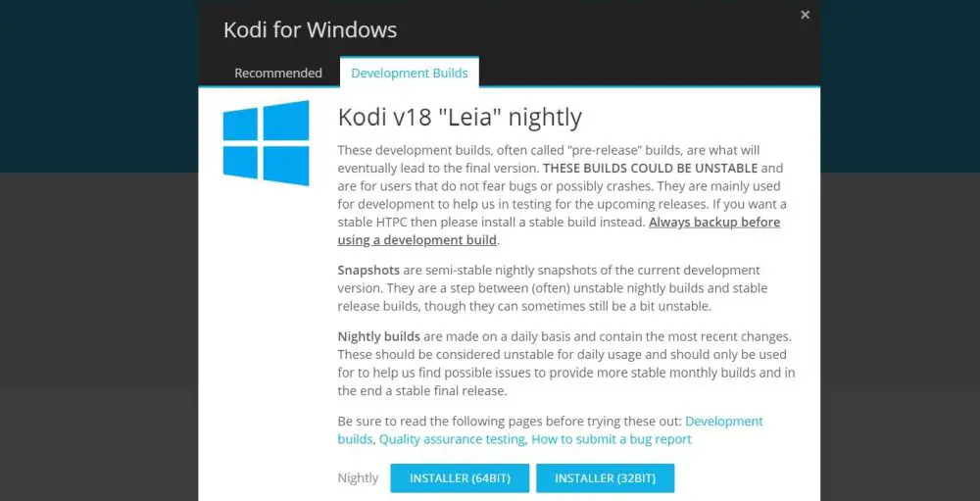980x501 pixels.
Task: Switch to the Recommended tab
Action: coord(278,73)
